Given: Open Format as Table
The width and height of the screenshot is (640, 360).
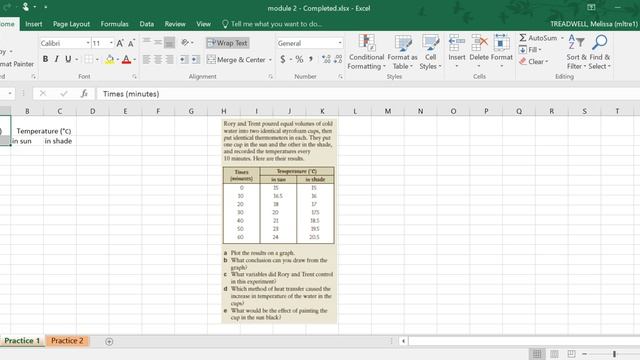Looking at the screenshot, I should 402,52.
